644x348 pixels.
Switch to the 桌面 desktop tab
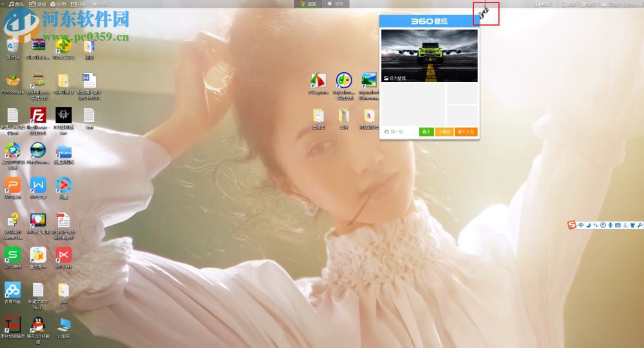308,4
